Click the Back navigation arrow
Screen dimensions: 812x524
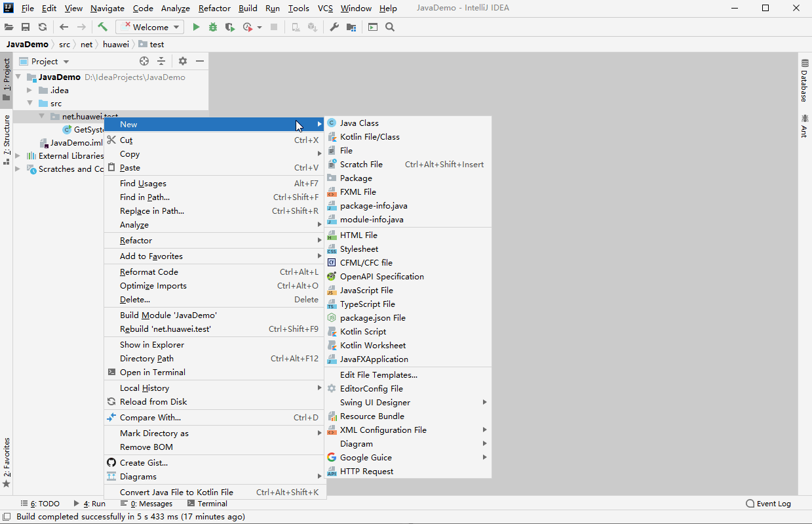[64, 27]
